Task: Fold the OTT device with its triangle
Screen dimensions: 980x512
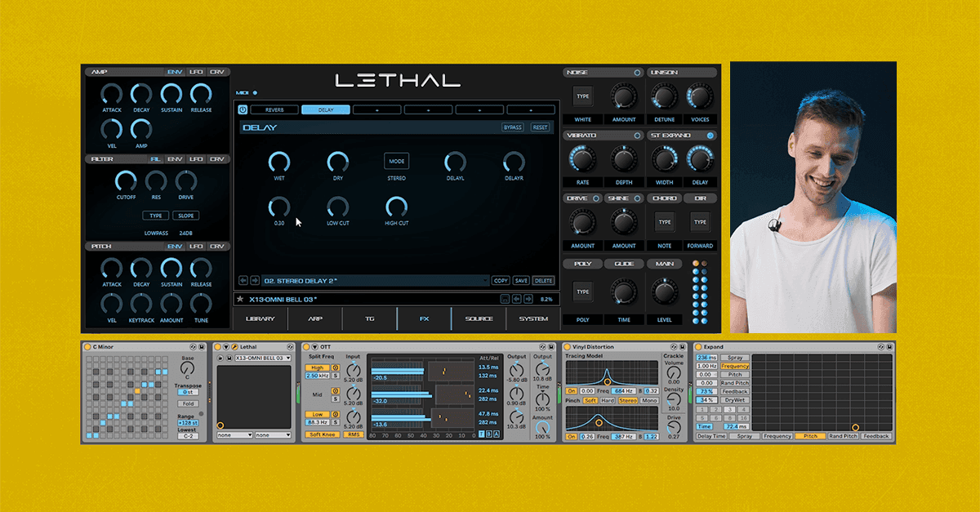Action: point(314,347)
